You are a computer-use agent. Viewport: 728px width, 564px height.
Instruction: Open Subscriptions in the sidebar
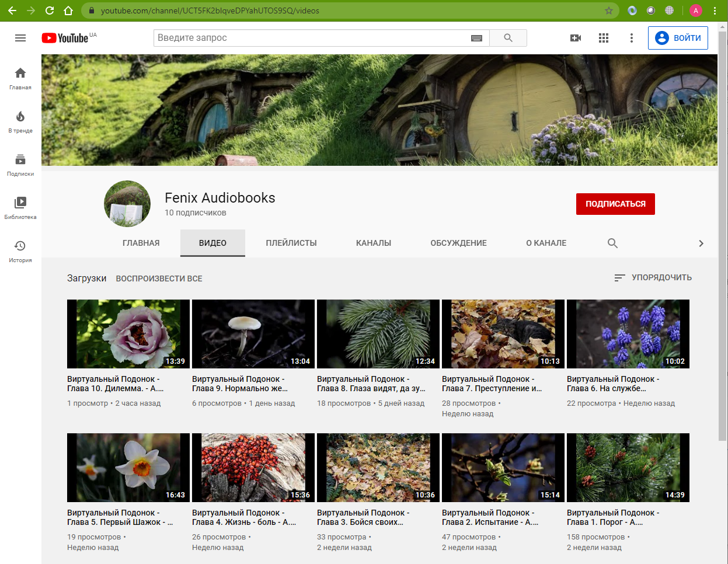pyautogui.click(x=20, y=165)
